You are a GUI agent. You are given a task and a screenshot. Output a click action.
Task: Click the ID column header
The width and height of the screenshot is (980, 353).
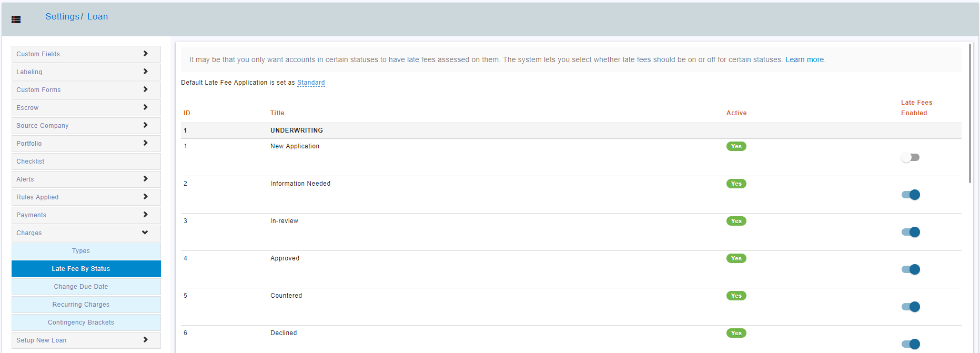click(187, 113)
